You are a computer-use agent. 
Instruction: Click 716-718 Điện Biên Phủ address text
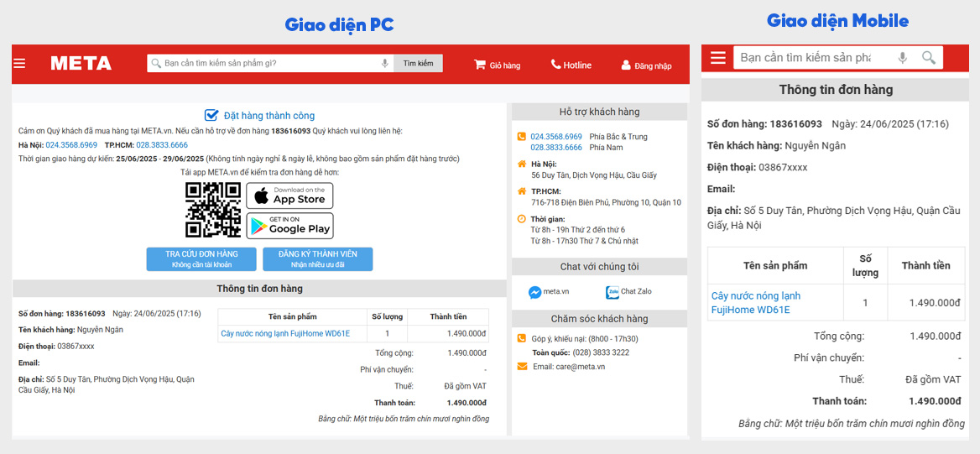click(x=606, y=202)
